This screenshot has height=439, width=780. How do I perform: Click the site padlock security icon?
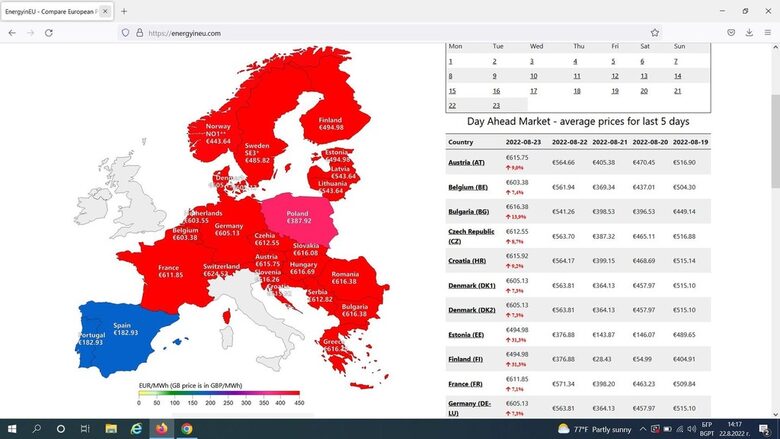point(139,32)
